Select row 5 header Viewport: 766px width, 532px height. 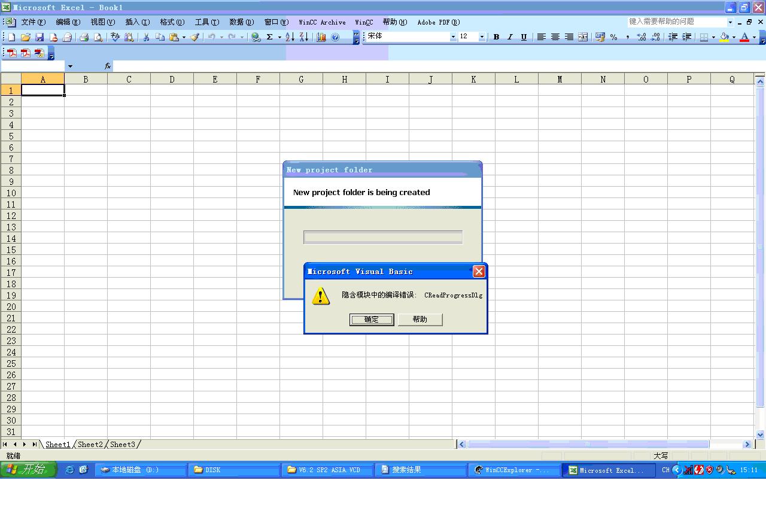[x=11, y=136]
